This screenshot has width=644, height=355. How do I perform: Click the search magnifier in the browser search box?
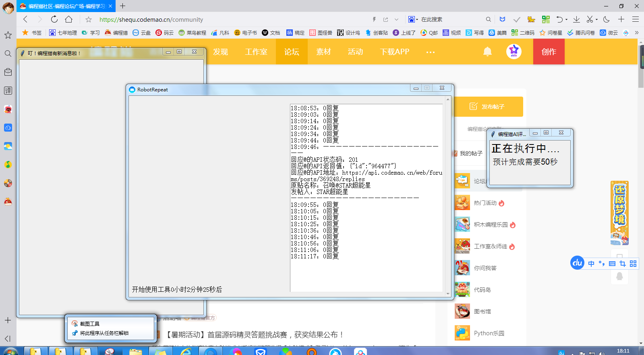[x=488, y=19]
